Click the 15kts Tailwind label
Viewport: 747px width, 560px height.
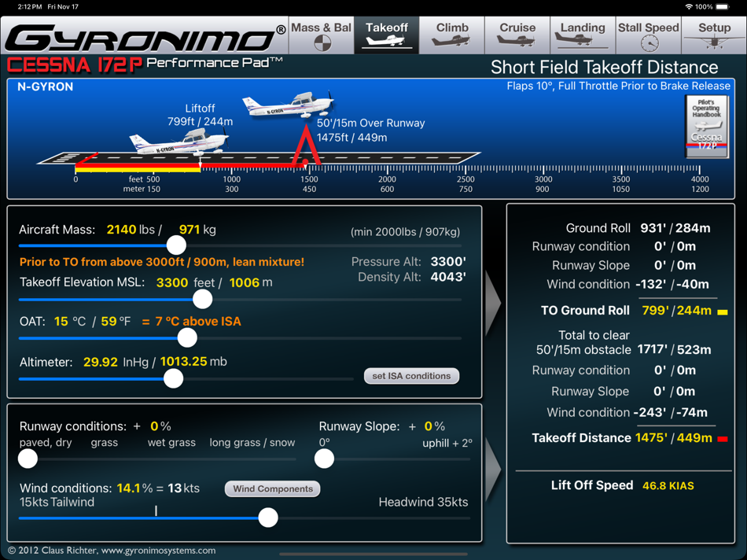point(57,502)
